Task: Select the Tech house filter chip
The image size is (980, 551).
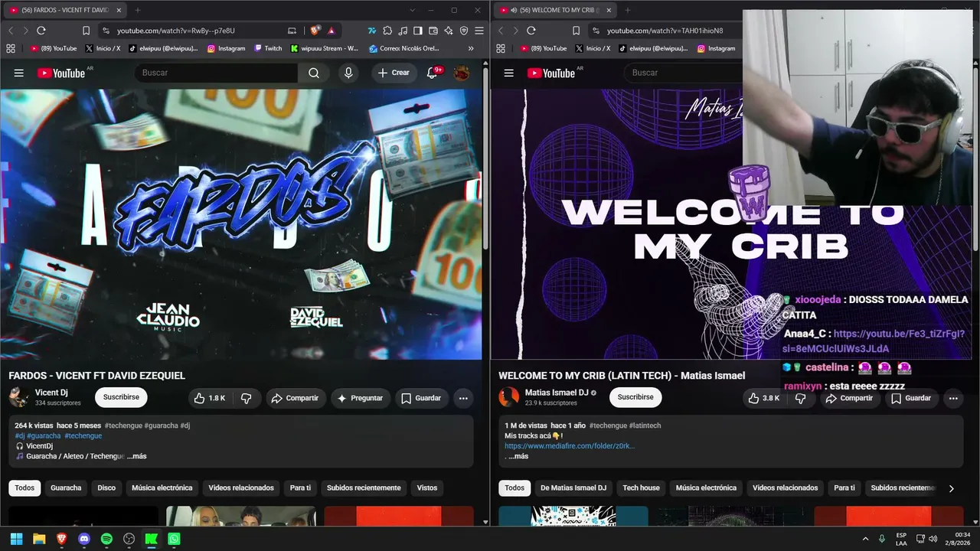Action: pyautogui.click(x=641, y=488)
